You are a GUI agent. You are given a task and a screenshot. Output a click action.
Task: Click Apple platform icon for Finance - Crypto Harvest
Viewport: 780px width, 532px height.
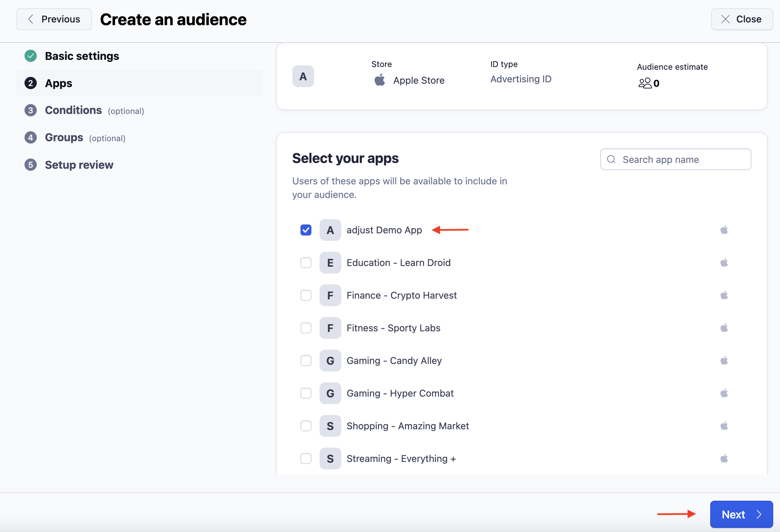(x=724, y=295)
